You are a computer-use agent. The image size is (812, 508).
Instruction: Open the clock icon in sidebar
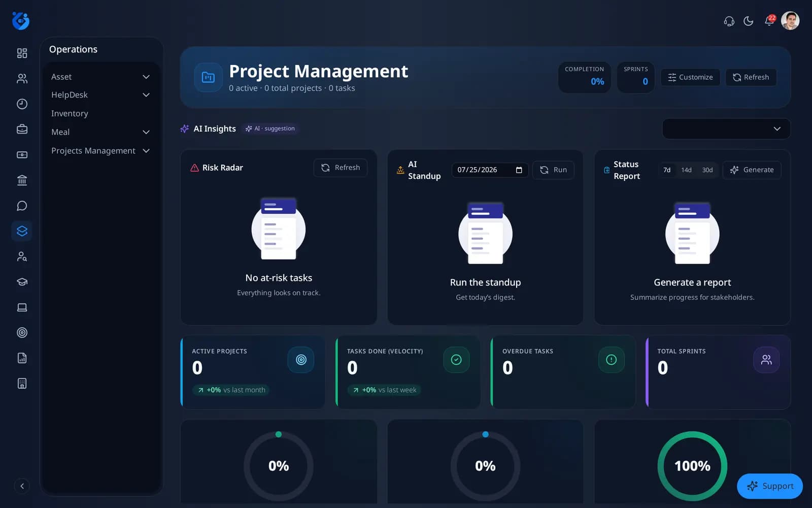(x=22, y=104)
